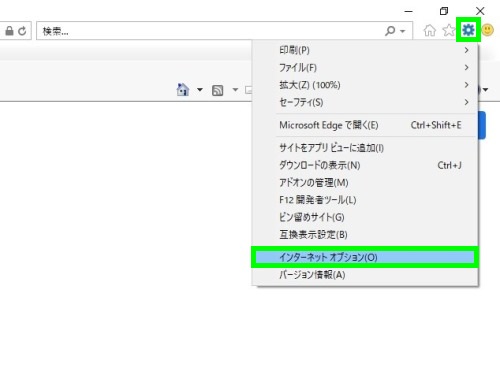Select サイトをアプリ ビューに追加(I)
Viewport: 500px width, 375px height.
(365, 148)
